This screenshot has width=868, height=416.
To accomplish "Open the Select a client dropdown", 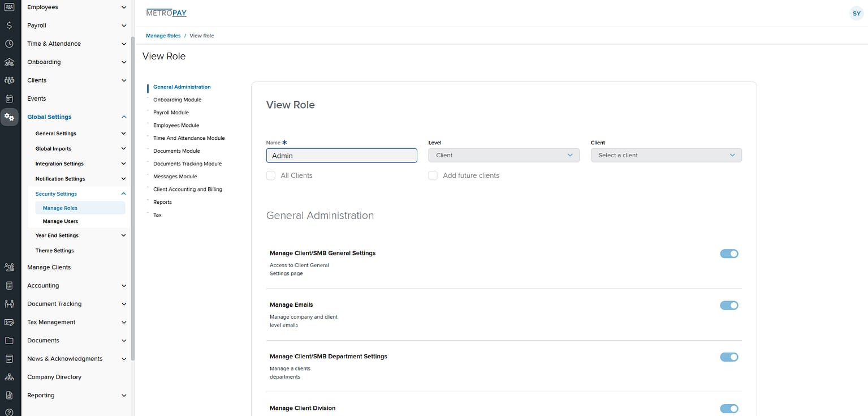I will [666, 155].
